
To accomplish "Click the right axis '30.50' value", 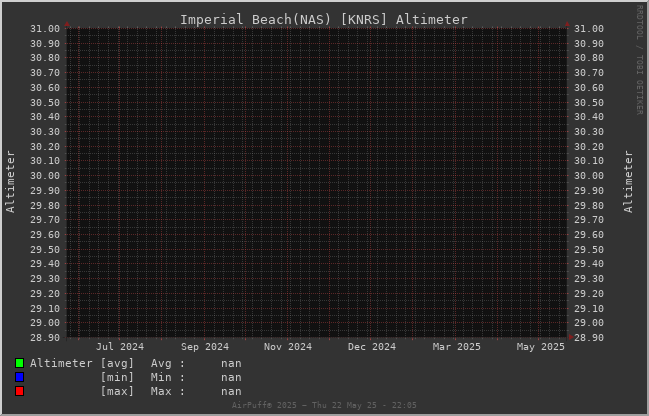I will [589, 102].
